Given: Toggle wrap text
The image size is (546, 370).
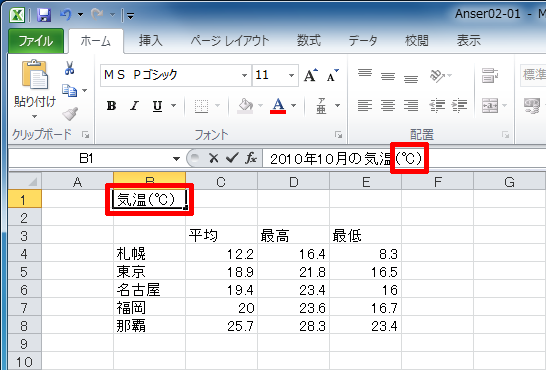Looking at the screenshot, I should tap(490, 75).
